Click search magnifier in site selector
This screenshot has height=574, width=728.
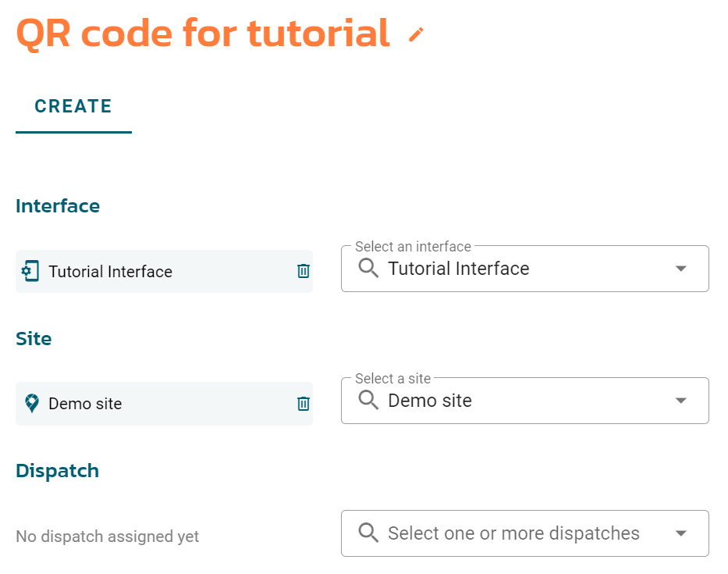click(x=368, y=400)
